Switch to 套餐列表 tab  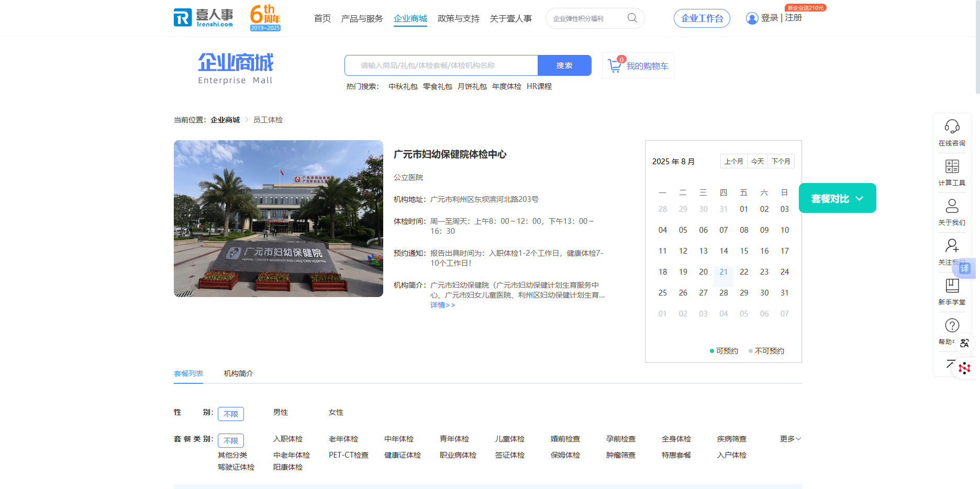[x=188, y=373]
